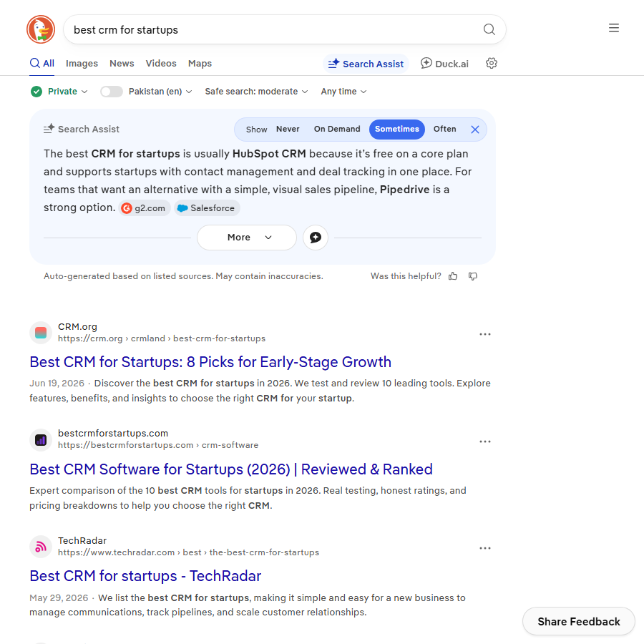Set Search Assist to Never
The height and width of the screenshot is (644, 644).
288,129
